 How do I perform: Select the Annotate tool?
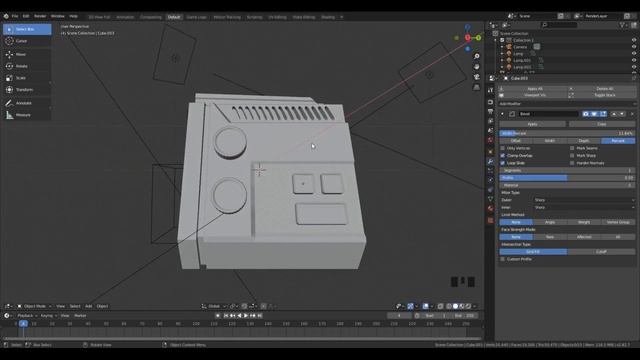[27, 103]
